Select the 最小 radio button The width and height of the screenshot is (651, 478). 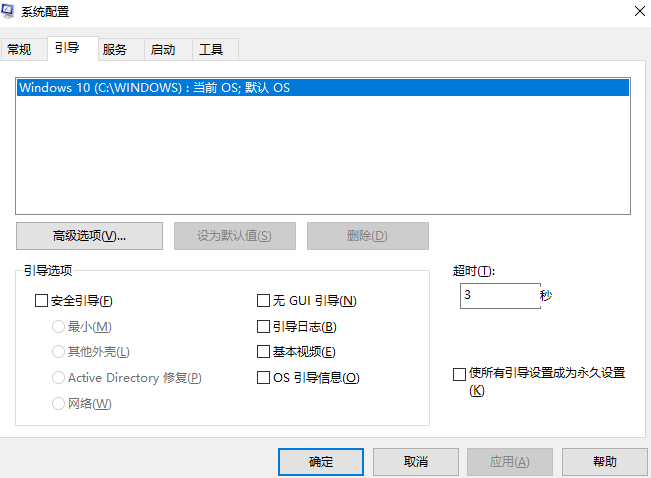[x=59, y=326]
